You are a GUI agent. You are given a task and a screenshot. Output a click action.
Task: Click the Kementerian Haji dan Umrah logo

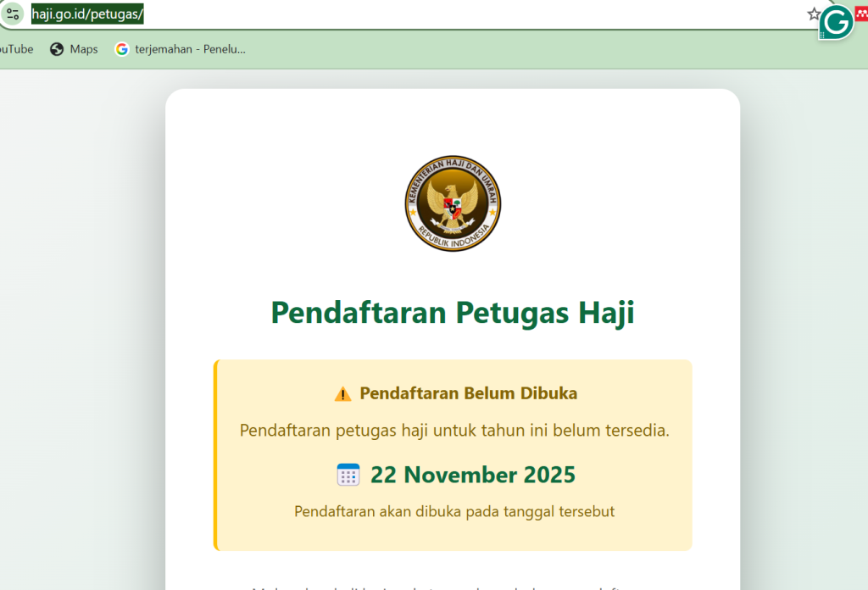pos(453,203)
